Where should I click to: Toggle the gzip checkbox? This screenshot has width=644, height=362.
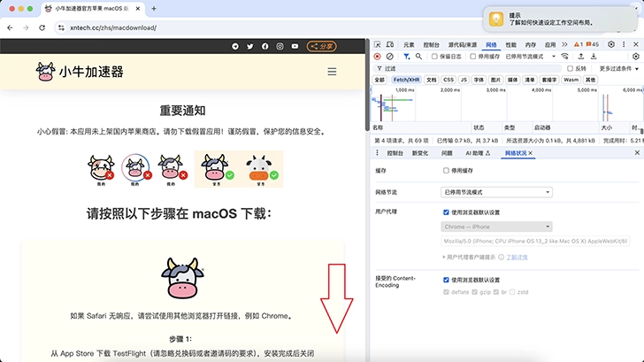[474, 292]
